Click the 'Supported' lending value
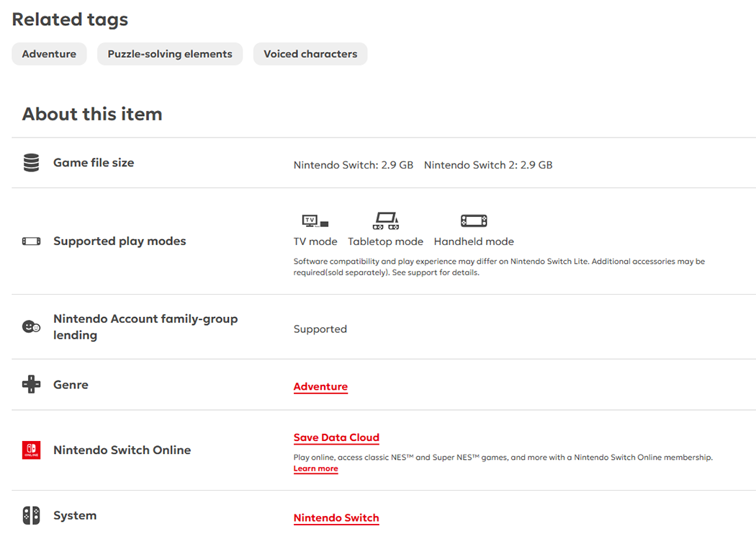This screenshot has height=539, width=756. click(320, 329)
